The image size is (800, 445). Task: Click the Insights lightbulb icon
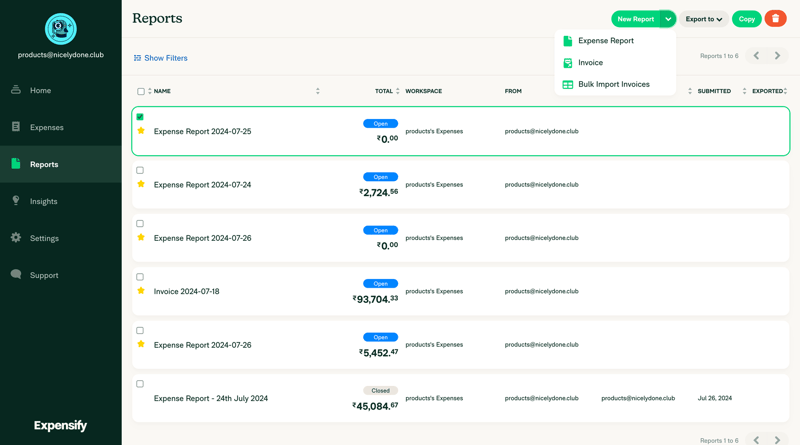tap(16, 201)
